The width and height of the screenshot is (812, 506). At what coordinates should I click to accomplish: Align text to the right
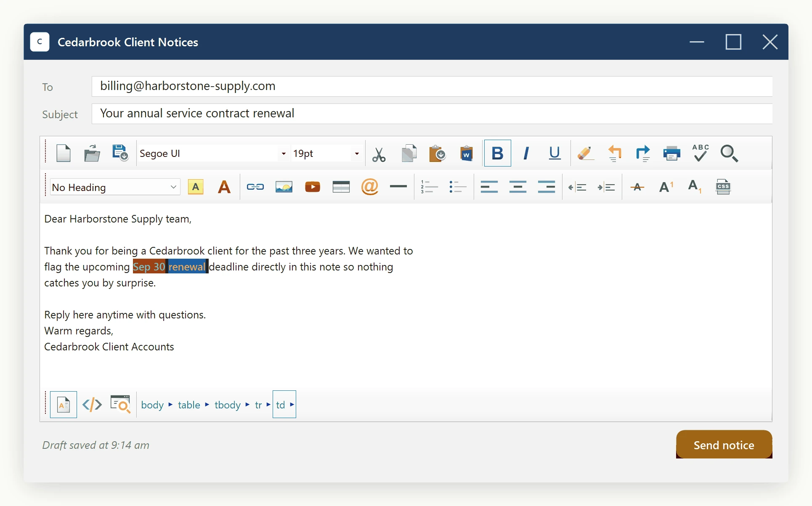547,187
